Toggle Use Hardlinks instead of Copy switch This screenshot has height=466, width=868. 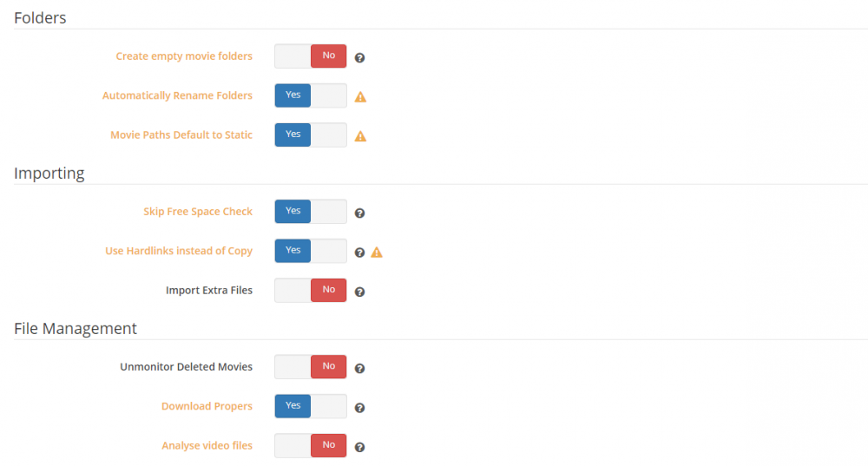pyautogui.click(x=311, y=251)
